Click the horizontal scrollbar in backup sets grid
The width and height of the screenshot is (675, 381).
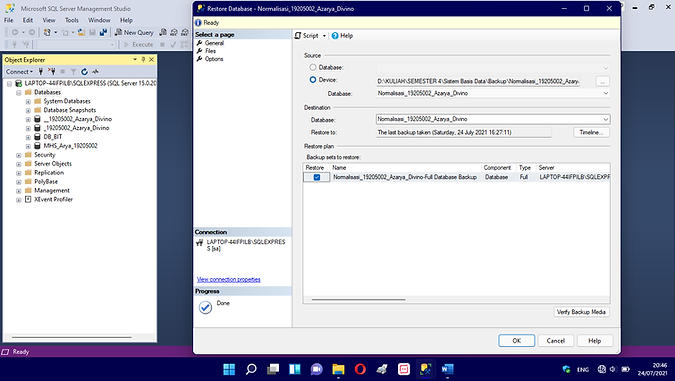point(358,299)
